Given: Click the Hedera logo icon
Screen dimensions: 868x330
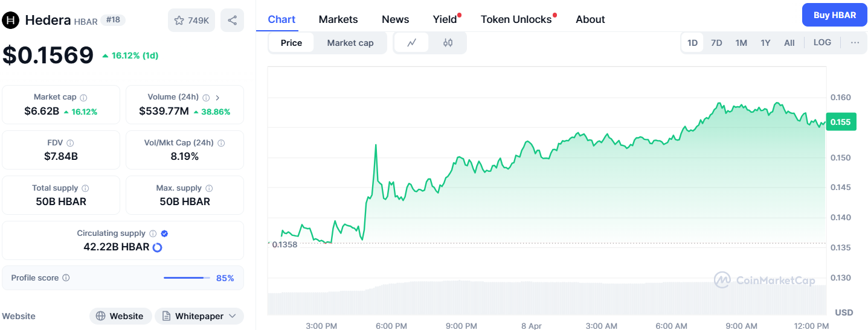Looking at the screenshot, I should [11, 21].
